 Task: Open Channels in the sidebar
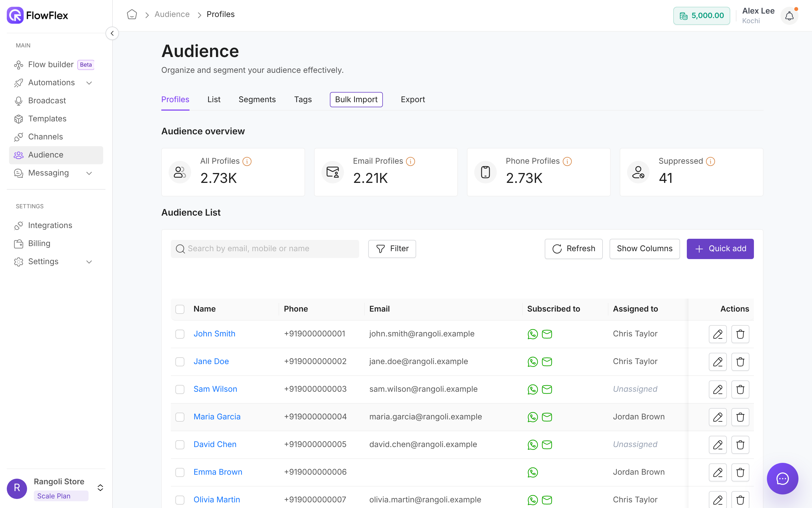click(x=56, y=137)
